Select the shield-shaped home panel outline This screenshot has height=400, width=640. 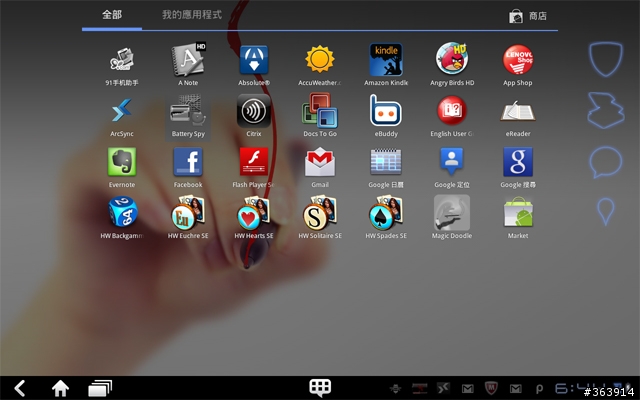(606, 59)
